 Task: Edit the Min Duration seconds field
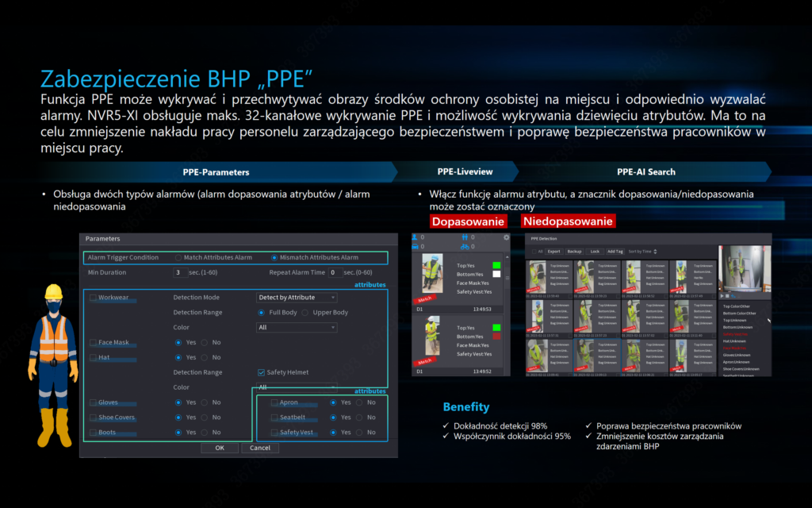[x=181, y=272]
